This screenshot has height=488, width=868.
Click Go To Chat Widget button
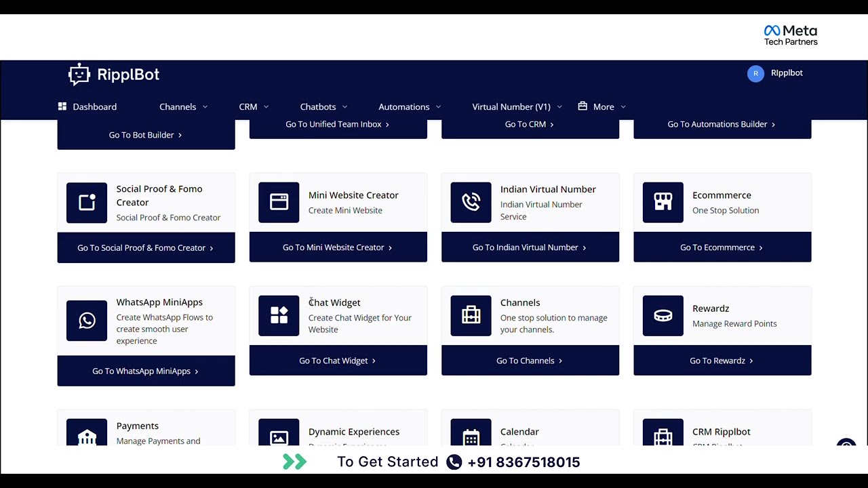(338, 360)
